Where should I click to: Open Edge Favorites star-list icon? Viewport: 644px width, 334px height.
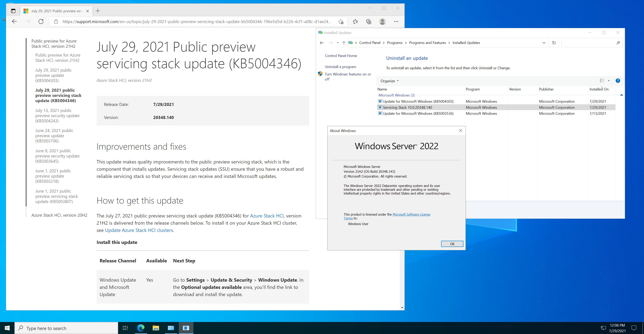coord(355,21)
